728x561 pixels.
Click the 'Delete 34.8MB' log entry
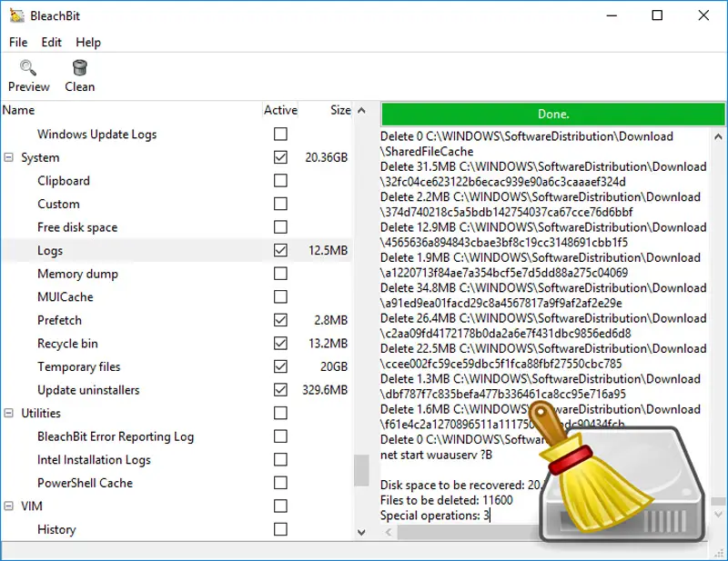coord(543,296)
